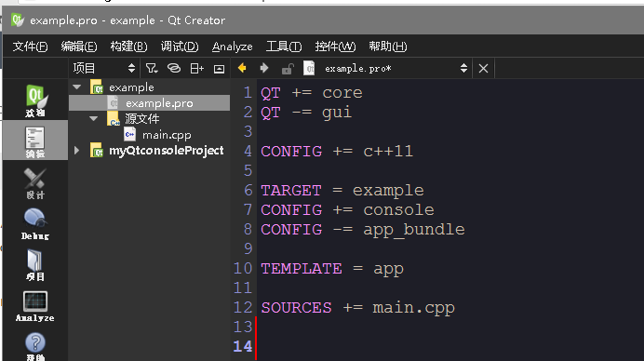Open the Analyze mode monitor icon

(35, 305)
